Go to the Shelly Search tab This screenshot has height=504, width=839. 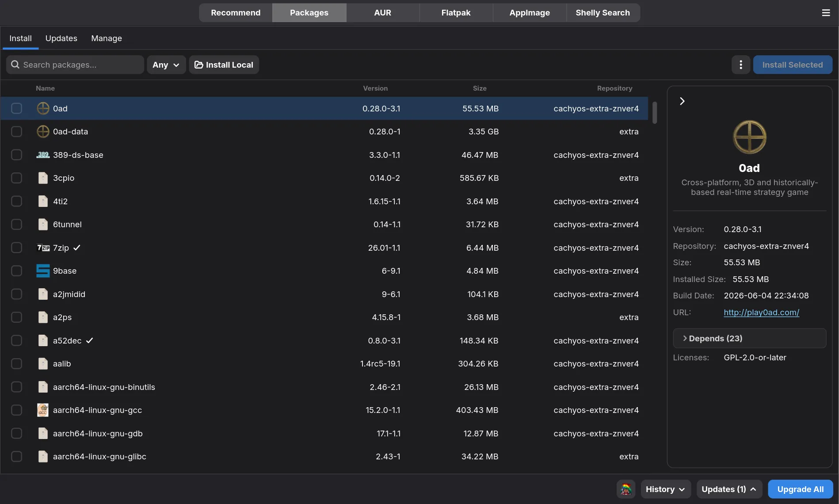pos(603,13)
